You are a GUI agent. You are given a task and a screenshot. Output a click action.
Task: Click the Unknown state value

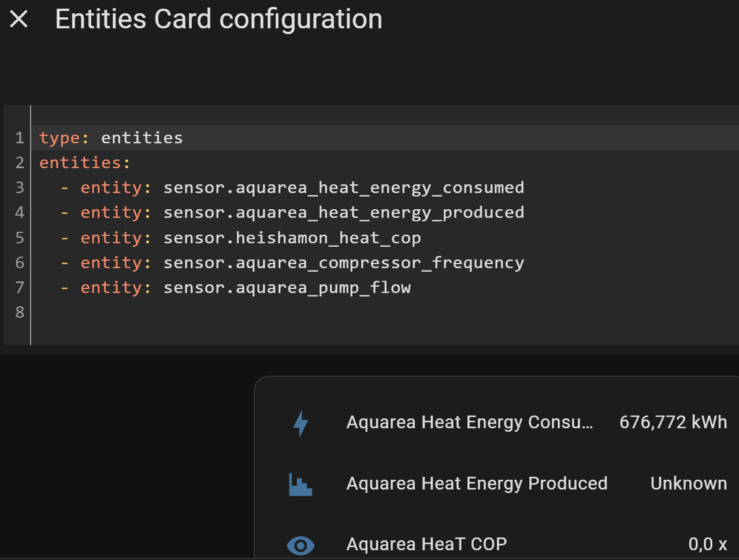pyautogui.click(x=688, y=484)
